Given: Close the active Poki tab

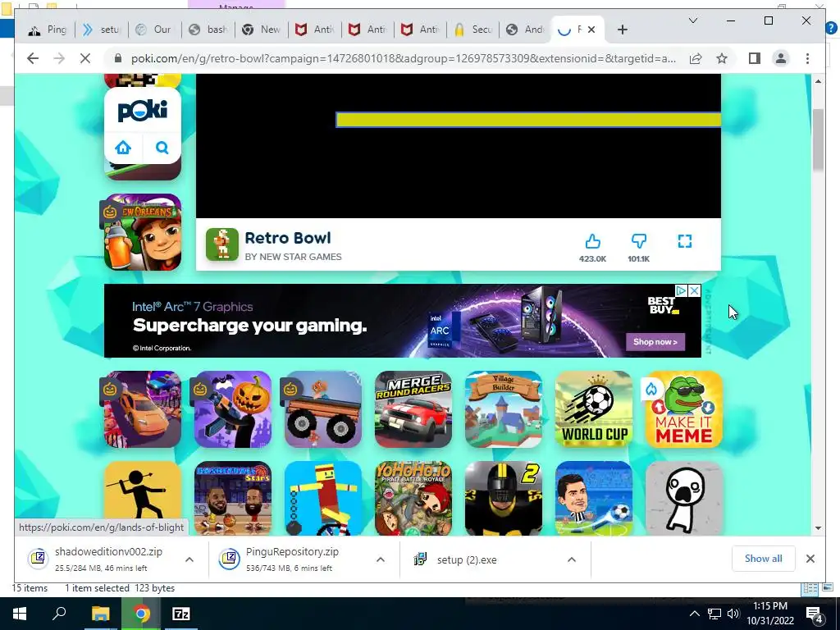Looking at the screenshot, I should point(591,30).
